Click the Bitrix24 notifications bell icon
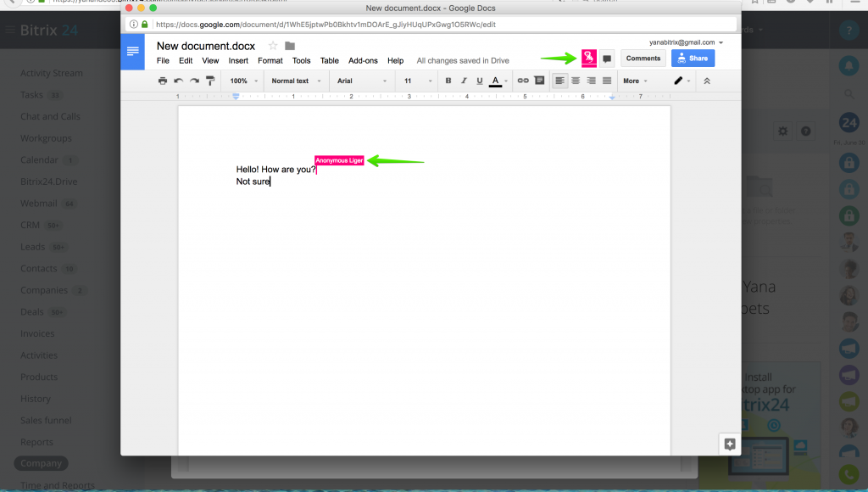This screenshot has width=868, height=492. click(849, 65)
